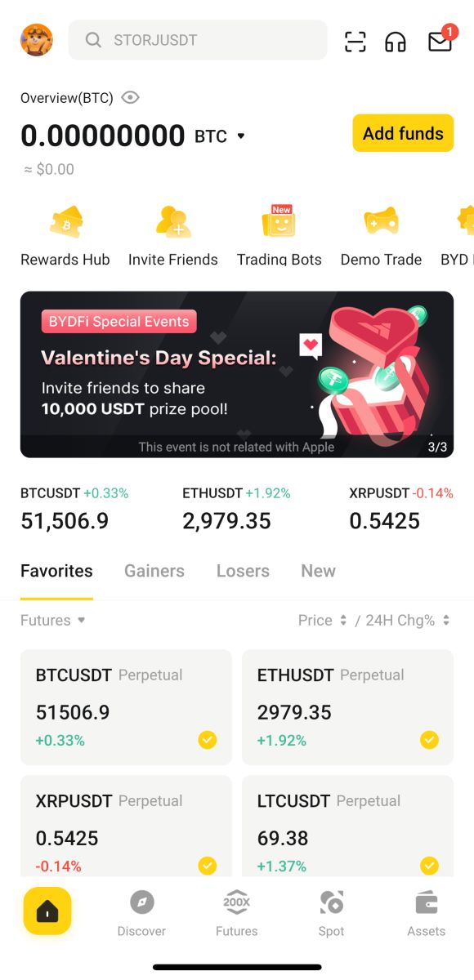Open the message inbox with notification badge
474x980 pixels.
click(x=440, y=39)
